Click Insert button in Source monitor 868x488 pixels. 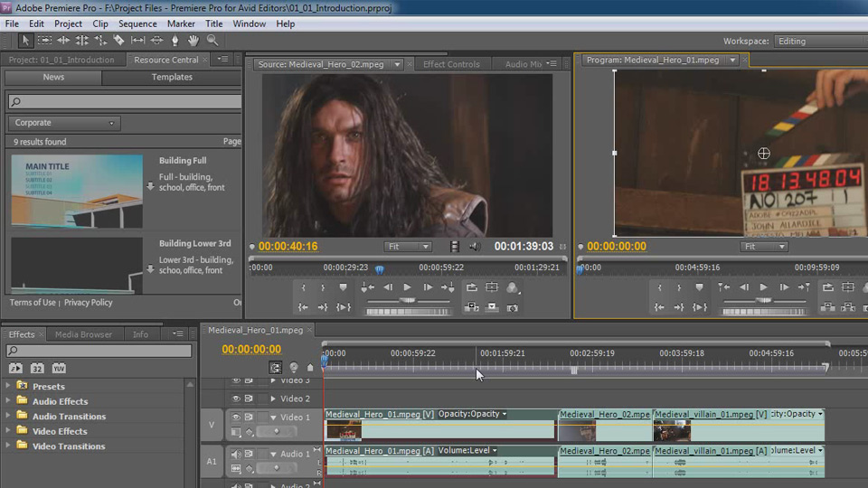(x=472, y=307)
